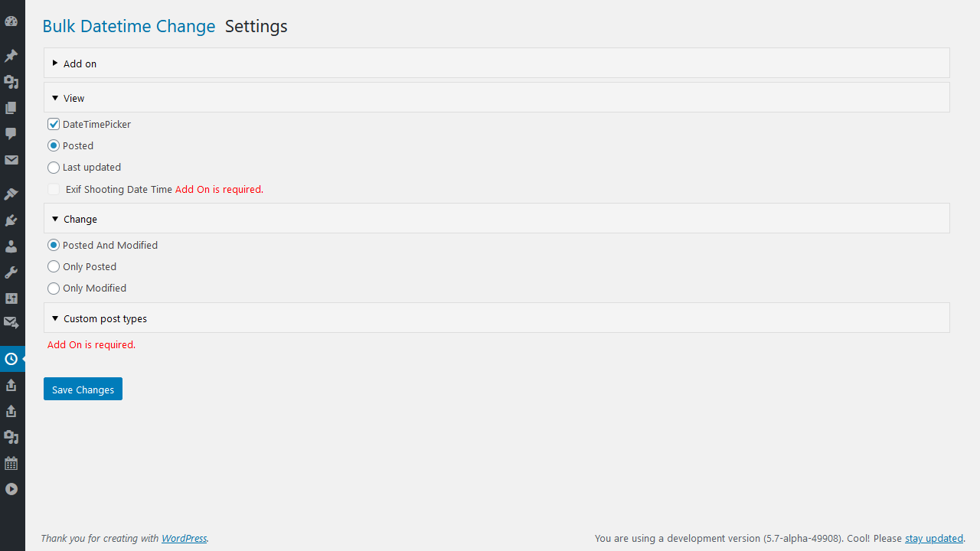Uncheck the DateTimePicker checkbox
The height and width of the screenshot is (551, 980).
(54, 124)
